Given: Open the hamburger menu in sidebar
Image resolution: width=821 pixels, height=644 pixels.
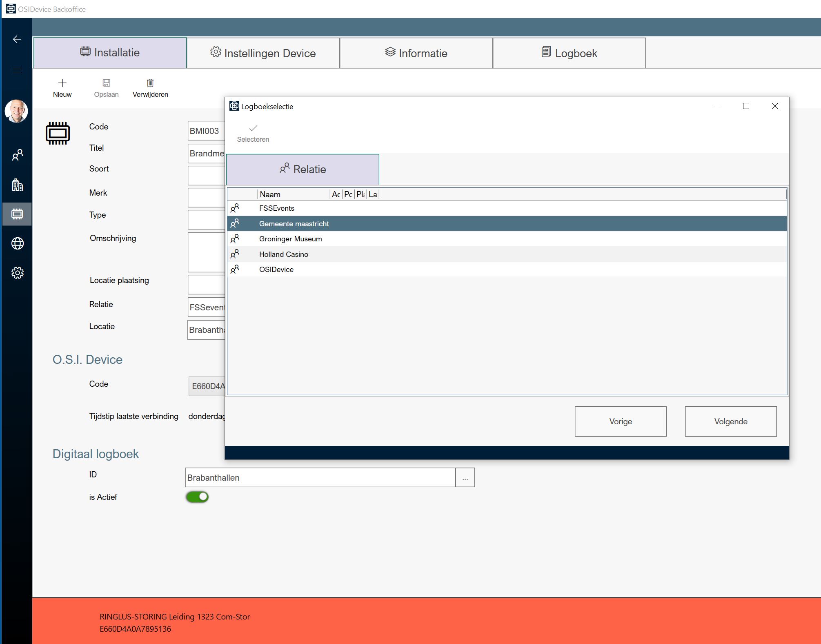Looking at the screenshot, I should 17,70.
